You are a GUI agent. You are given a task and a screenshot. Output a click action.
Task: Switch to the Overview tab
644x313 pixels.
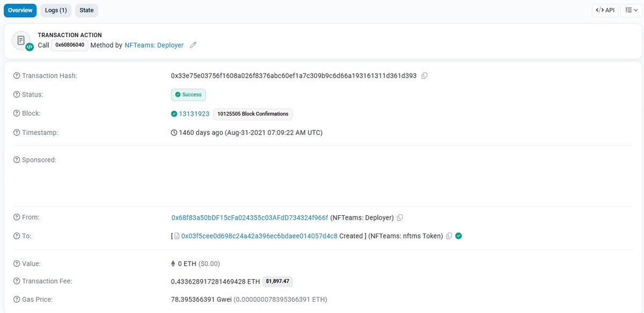point(20,10)
